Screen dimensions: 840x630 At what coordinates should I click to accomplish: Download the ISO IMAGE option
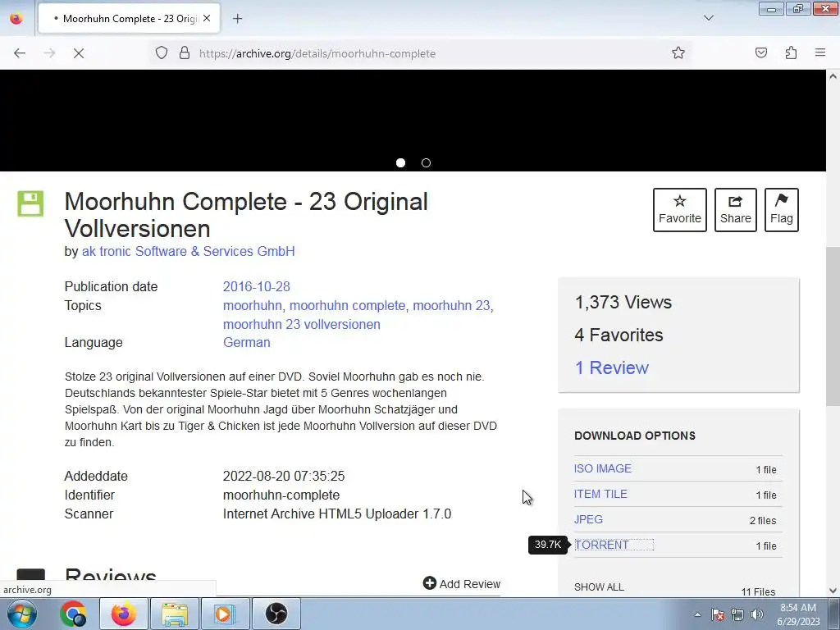coord(603,468)
